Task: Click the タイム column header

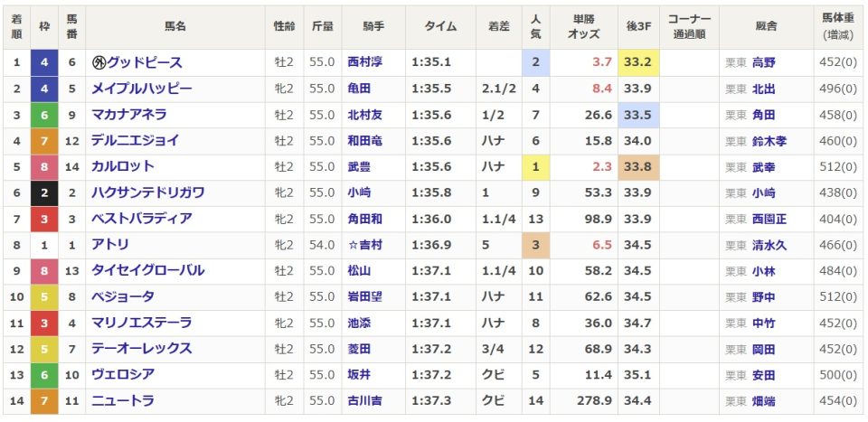Action: (440, 27)
